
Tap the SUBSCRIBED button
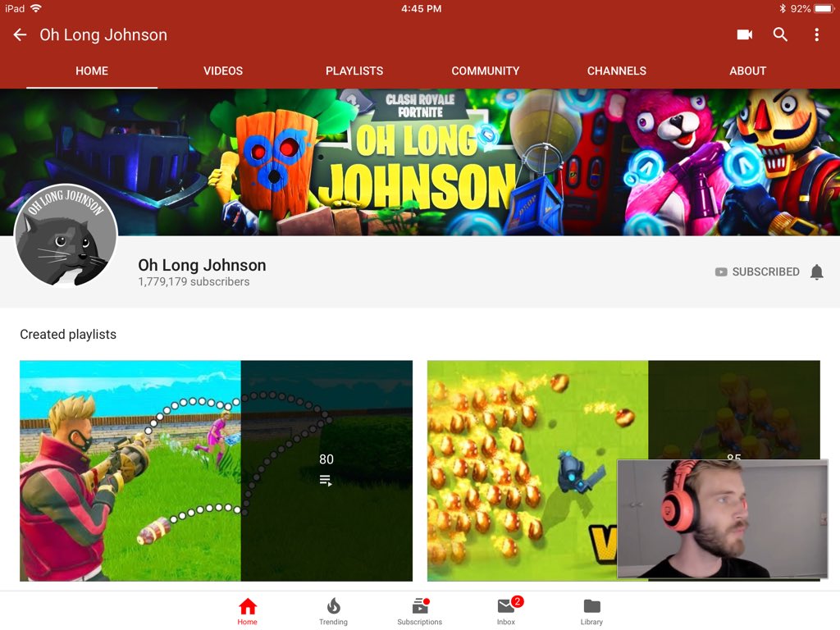[757, 272]
